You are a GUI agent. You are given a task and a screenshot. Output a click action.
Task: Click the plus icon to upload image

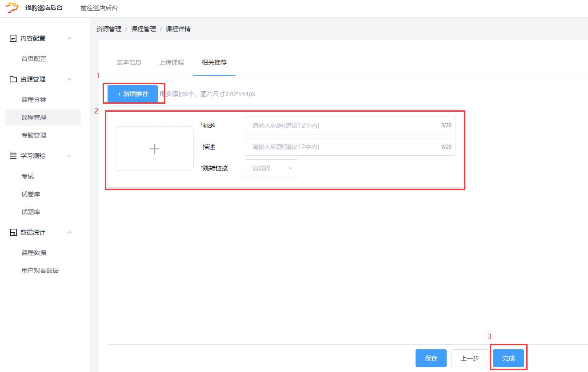pyautogui.click(x=154, y=149)
